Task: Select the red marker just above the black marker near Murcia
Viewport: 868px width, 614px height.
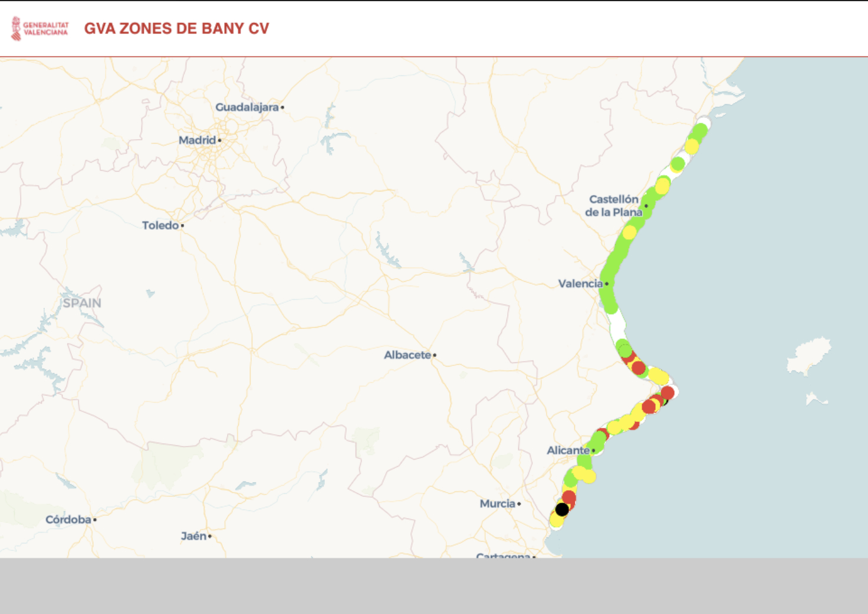Action: point(568,497)
